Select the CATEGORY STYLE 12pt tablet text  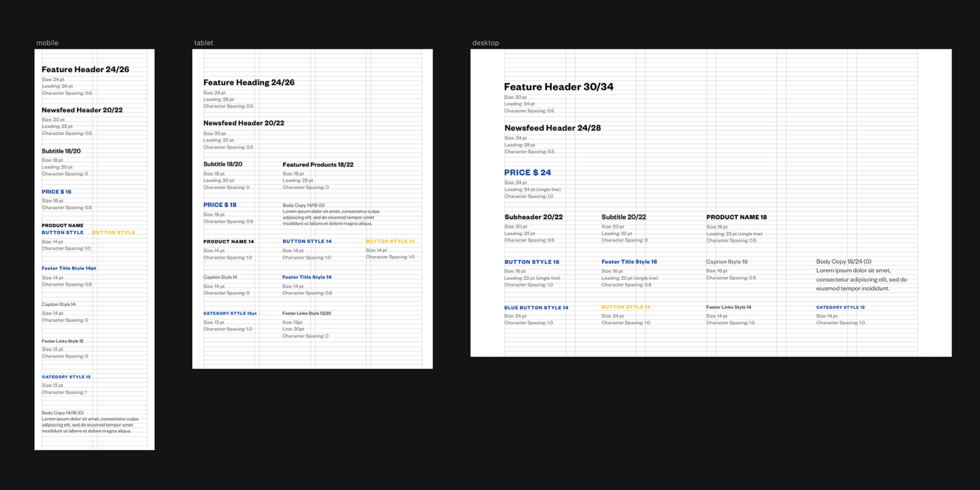[230, 313]
